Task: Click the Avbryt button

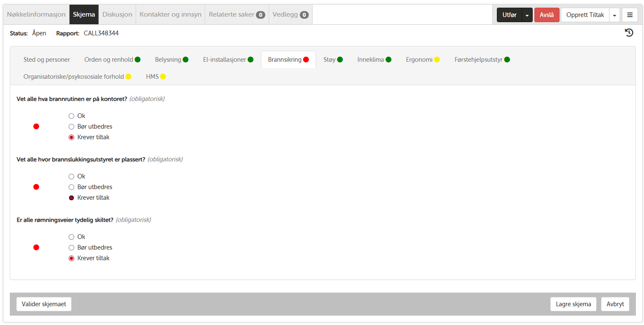Action: (615, 304)
